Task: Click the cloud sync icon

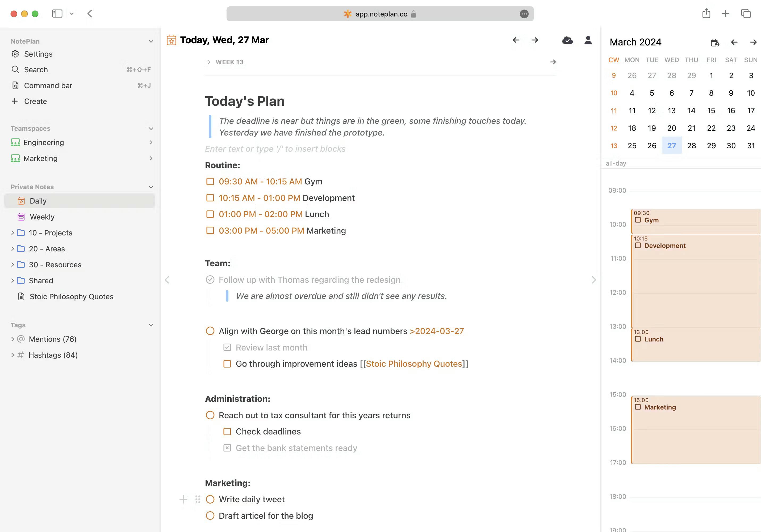Action: point(567,40)
